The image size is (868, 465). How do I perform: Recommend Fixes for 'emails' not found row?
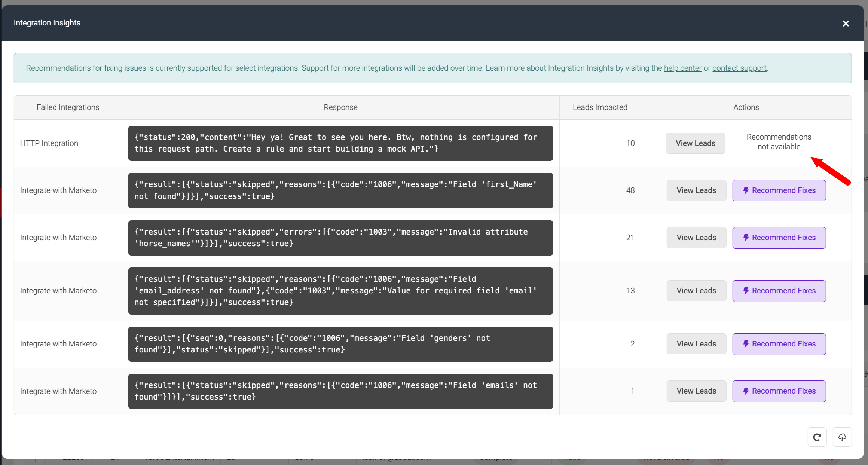tap(779, 391)
